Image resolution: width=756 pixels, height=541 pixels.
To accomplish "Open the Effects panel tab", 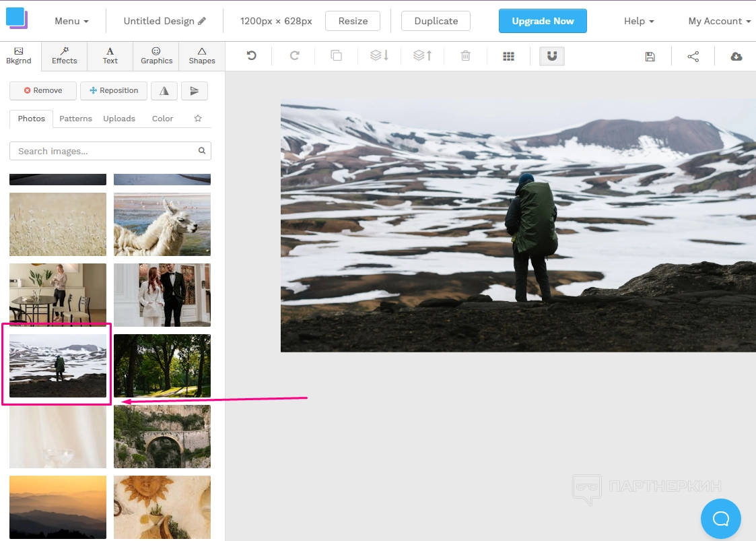I will pyautogui.click(x=65, y=56).
